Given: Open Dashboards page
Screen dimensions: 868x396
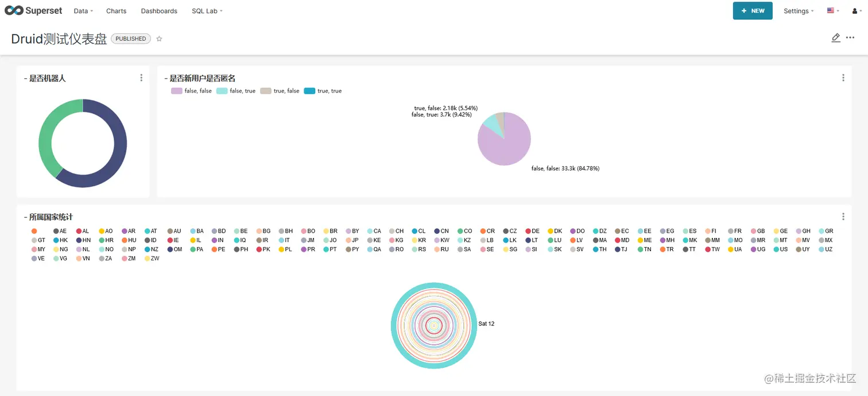Looking at the screenshot, I should click(159, 11).
